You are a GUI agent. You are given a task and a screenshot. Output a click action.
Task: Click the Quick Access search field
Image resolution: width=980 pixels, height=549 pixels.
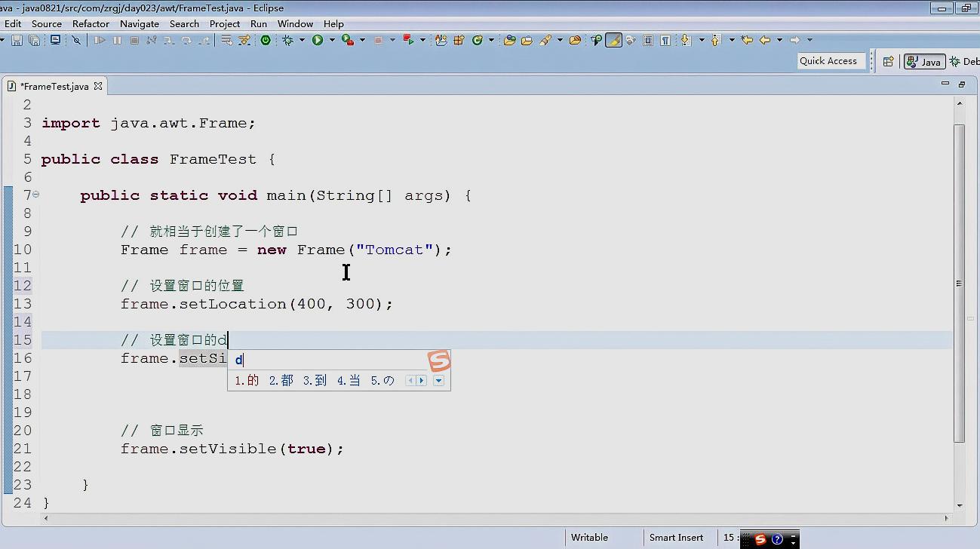831,61
